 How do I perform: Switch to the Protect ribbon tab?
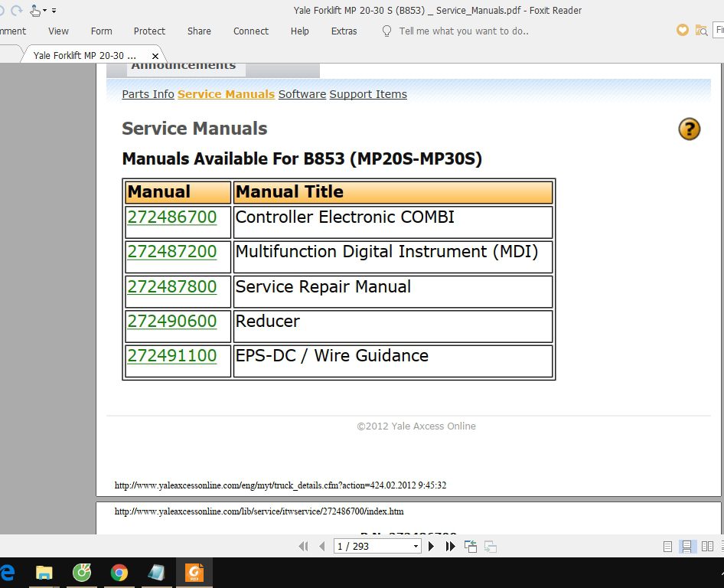click(x=149, y=31)
